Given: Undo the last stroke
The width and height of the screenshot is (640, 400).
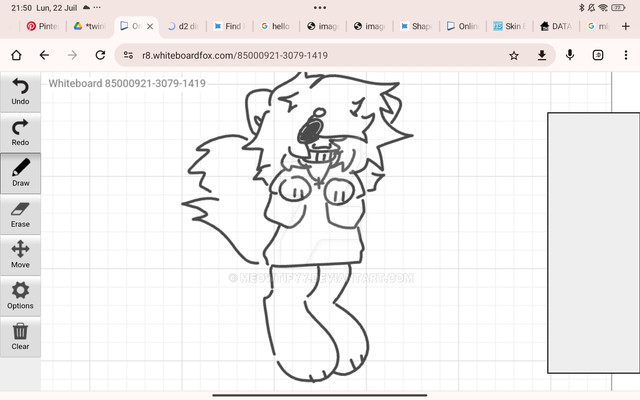Looking at the screenshot, I should point(20,92).
